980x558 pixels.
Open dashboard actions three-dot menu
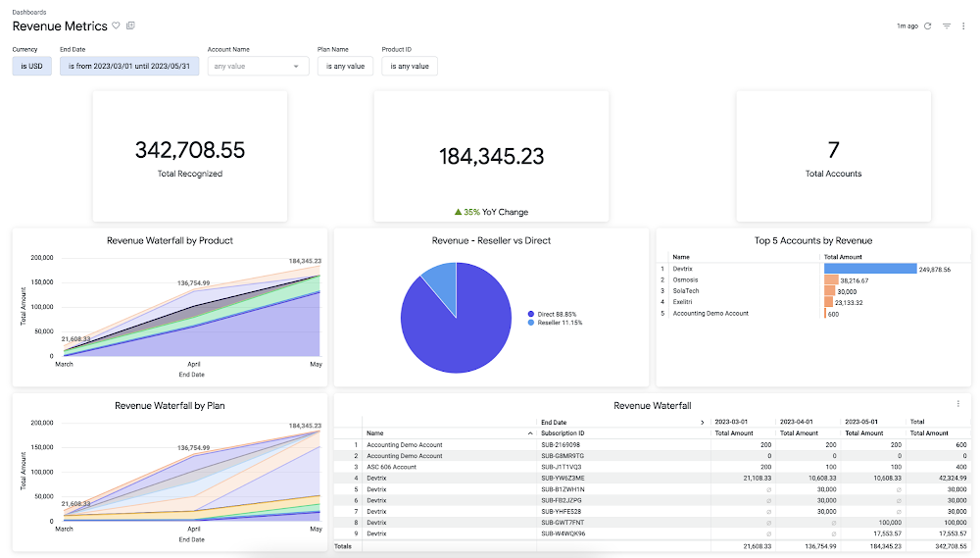click(x=963, y=25)
